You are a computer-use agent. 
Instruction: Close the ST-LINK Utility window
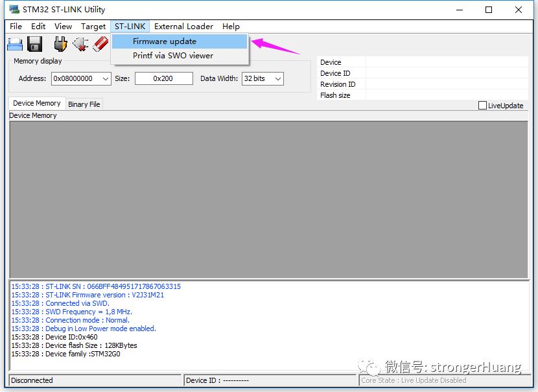[x=519, y=10]
